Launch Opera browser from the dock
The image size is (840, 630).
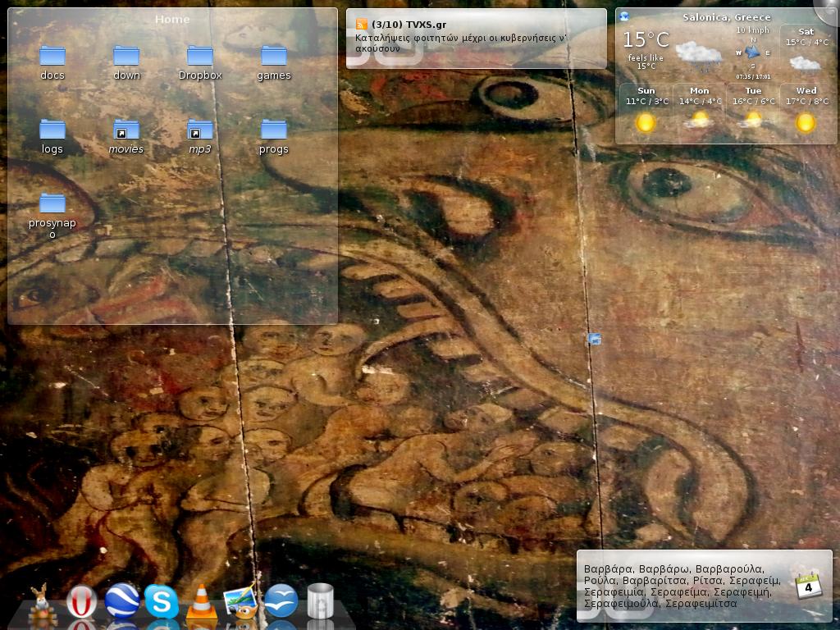point(82,601)
